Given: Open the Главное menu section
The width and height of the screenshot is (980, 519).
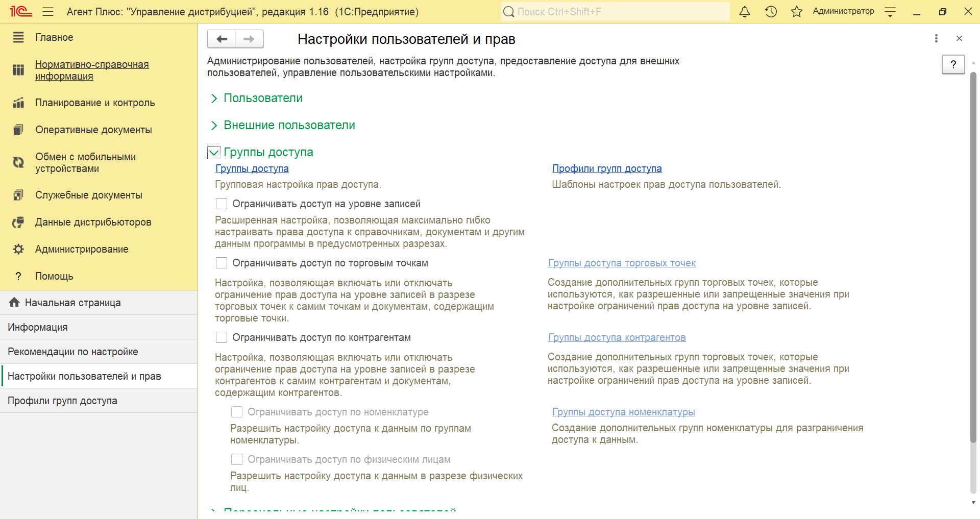Looking at the screenshot, I should click(x=54, y=37).
